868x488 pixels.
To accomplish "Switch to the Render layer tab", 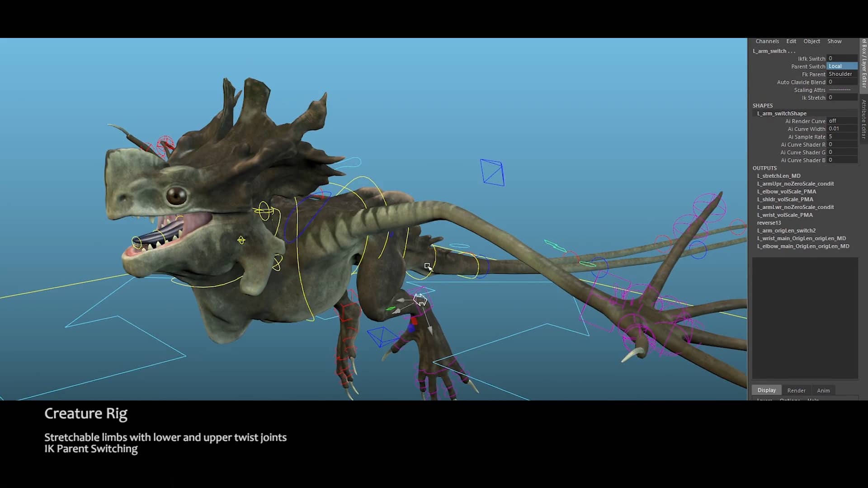I will pyautogui.click(x=797, y=390).
